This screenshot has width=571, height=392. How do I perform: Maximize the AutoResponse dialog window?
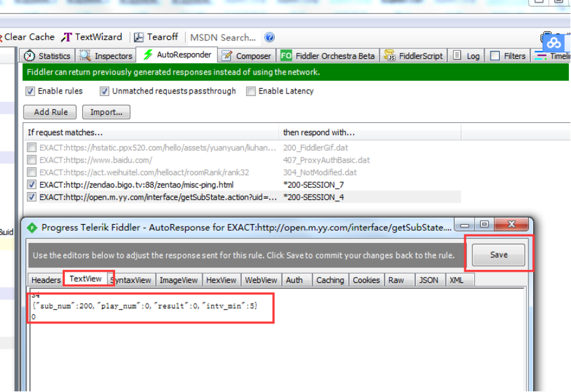pos(484,224)
